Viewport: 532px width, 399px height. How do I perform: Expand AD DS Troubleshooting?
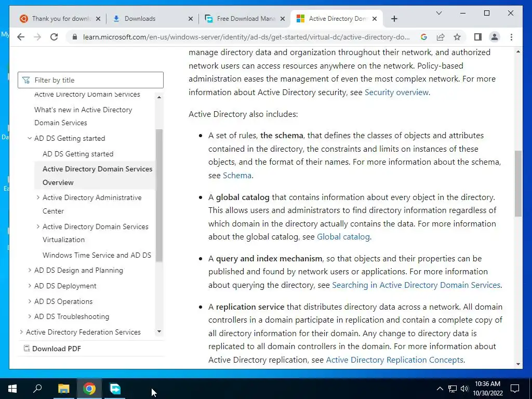(x=30, y=316)
